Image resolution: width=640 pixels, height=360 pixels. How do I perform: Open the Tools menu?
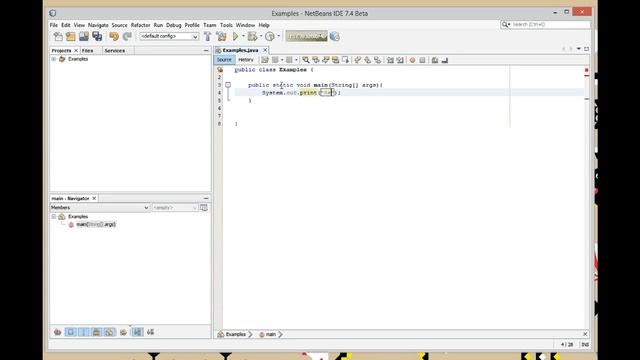(226, 25)
